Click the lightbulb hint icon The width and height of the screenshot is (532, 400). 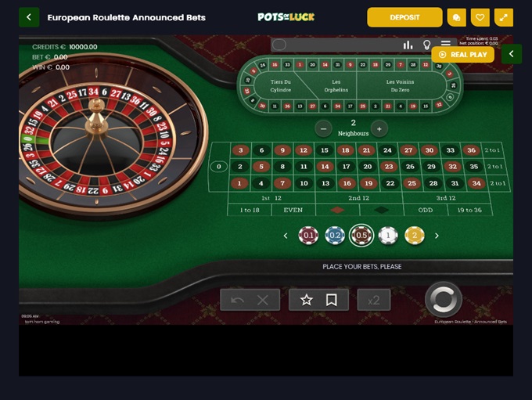[427, 45]
